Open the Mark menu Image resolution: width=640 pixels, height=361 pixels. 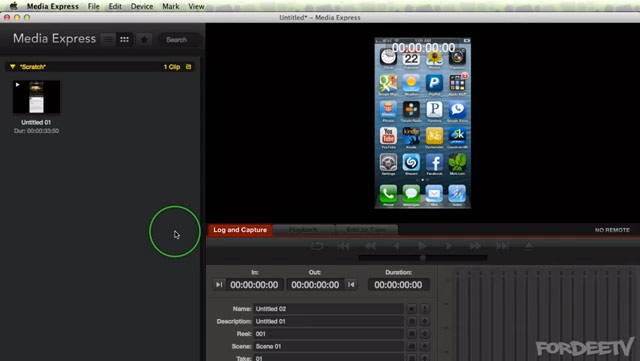tap(171, 6)
